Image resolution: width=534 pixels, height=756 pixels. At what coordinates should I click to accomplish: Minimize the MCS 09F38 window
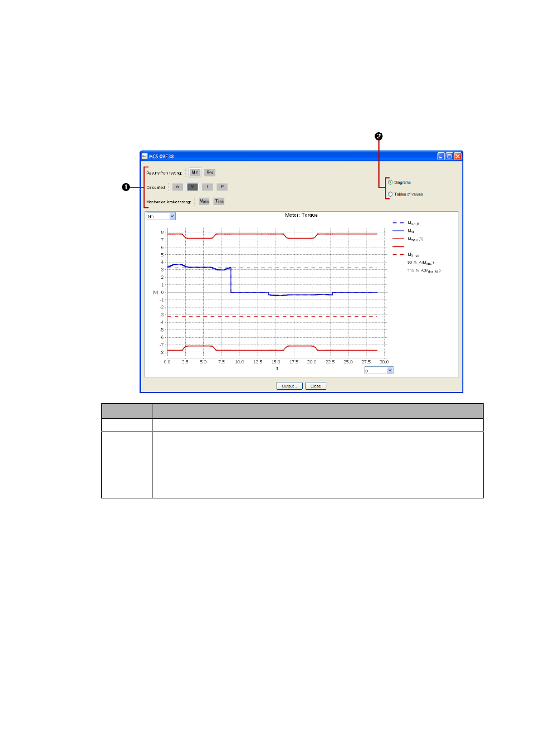point(441,156)
